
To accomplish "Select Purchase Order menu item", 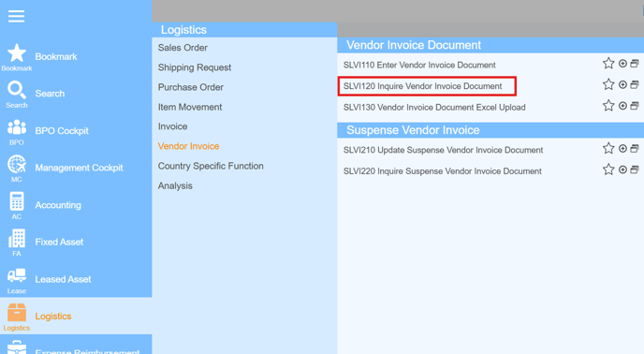I will point(191,87).
